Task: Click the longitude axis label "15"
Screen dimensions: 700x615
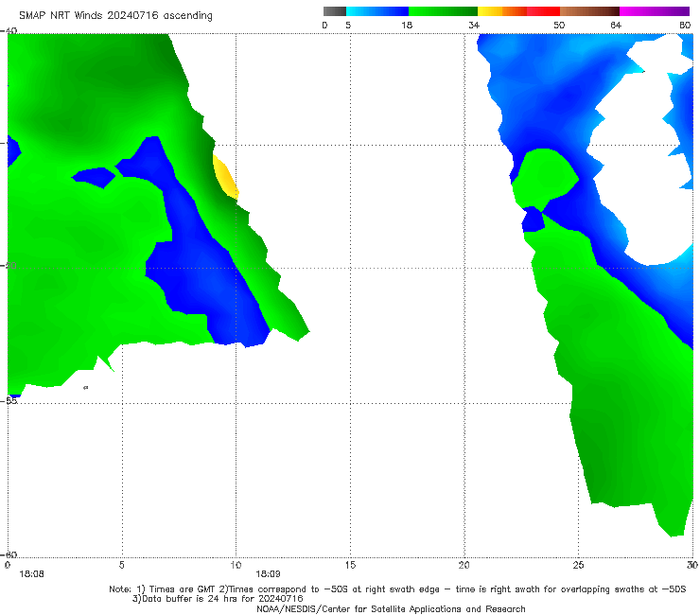Action: [x=350, y=565]
